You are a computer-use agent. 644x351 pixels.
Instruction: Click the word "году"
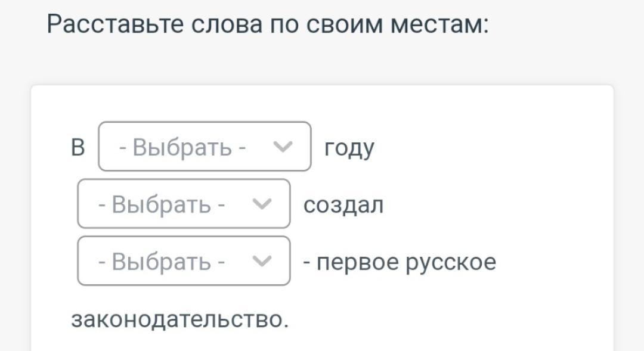tap(349, 147)
